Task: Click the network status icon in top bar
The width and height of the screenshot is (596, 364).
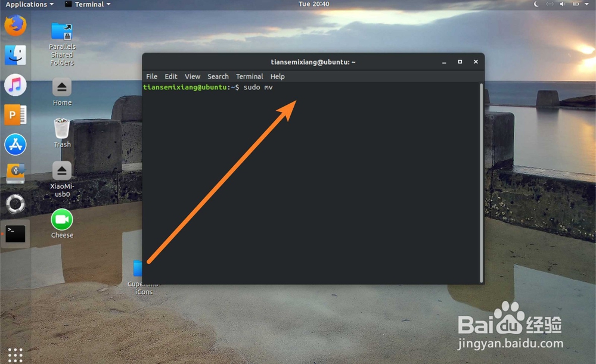Action: [550, 4]
